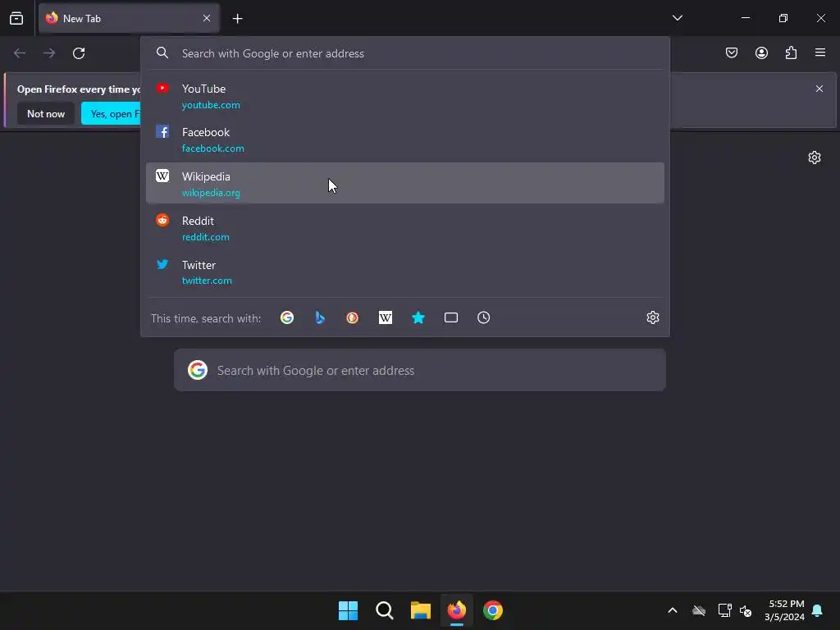Open the network tray icon
This screenshot has height=630, width=840.
click(x=724, y=610)
